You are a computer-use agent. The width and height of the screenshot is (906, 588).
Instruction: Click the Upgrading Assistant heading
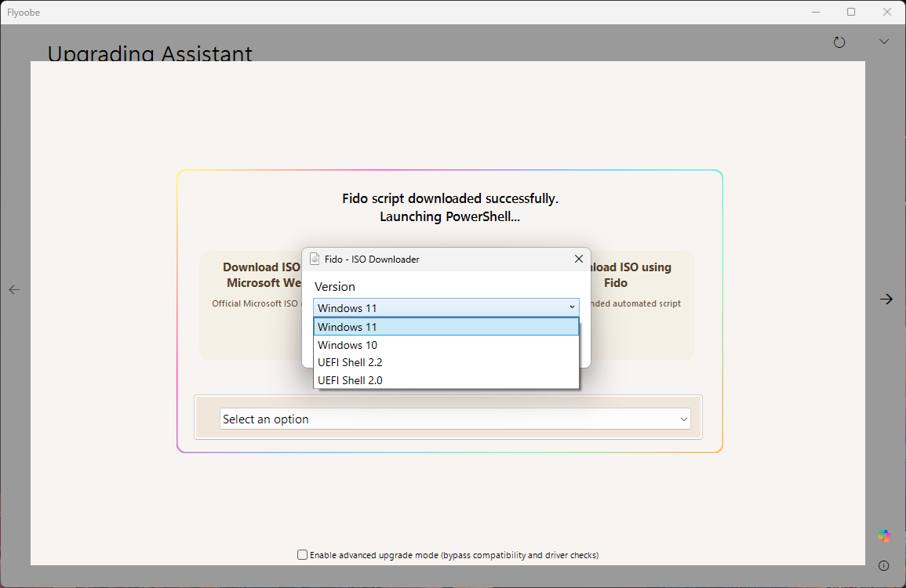tap(150, 53)
